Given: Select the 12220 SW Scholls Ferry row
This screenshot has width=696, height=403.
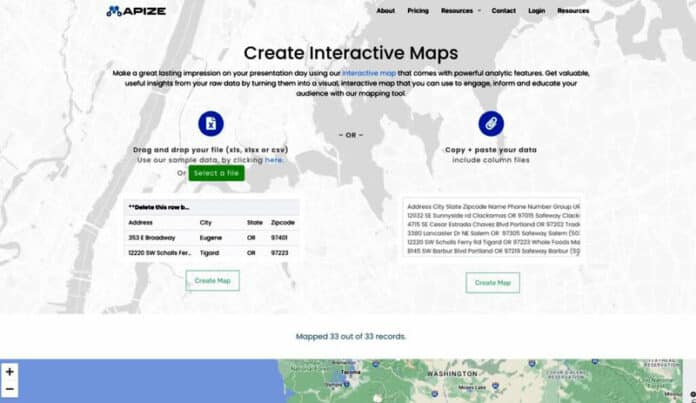Looking at the screenshot, I should 211,253.
